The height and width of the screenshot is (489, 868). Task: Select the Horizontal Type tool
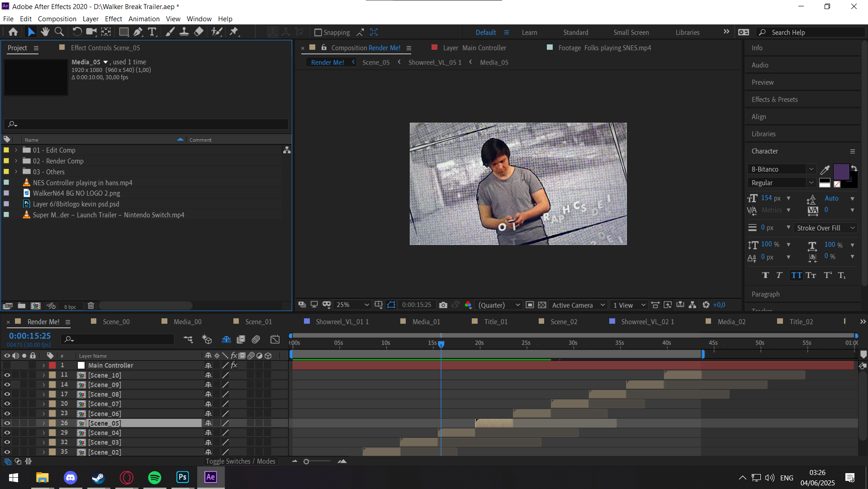152,32
